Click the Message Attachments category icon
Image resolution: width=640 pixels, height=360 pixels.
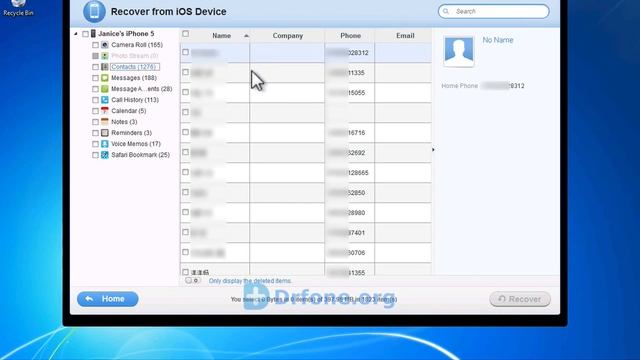105,89
